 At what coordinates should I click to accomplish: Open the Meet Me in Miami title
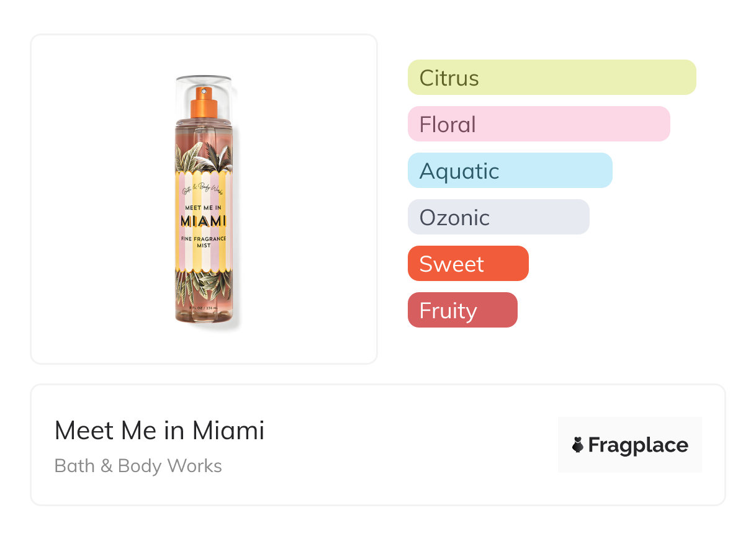pos(160,431)
